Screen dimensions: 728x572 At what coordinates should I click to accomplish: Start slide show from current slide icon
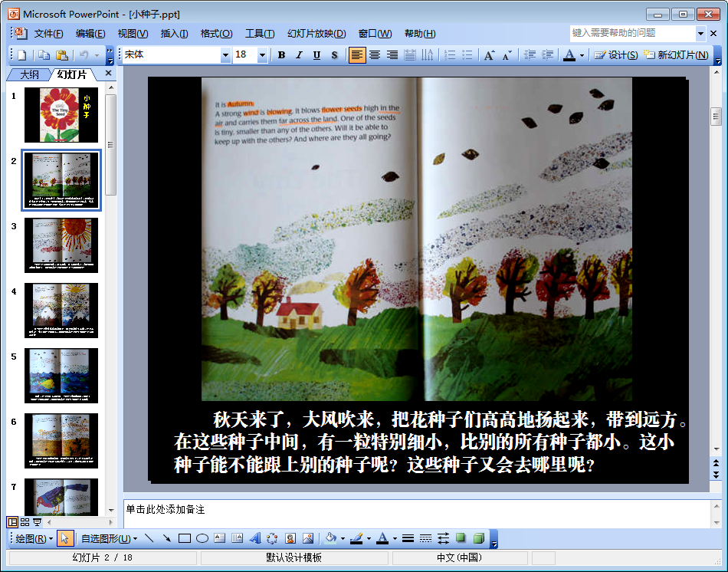coord(37,522)
